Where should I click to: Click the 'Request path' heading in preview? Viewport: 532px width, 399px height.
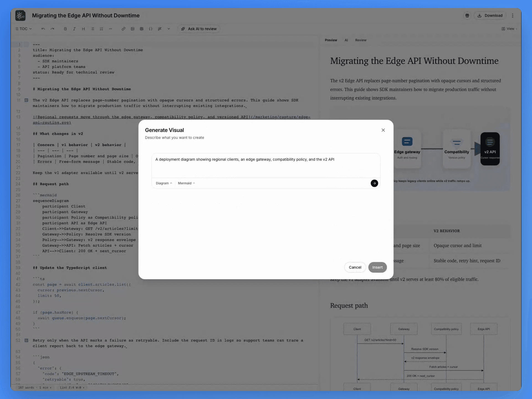point(349,305)
